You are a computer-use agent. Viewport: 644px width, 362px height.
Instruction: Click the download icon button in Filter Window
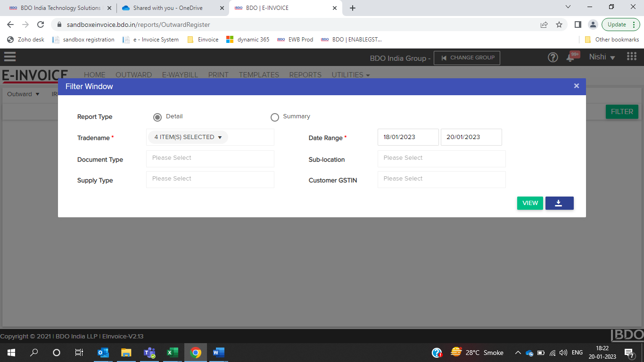(x=559, y=203)
